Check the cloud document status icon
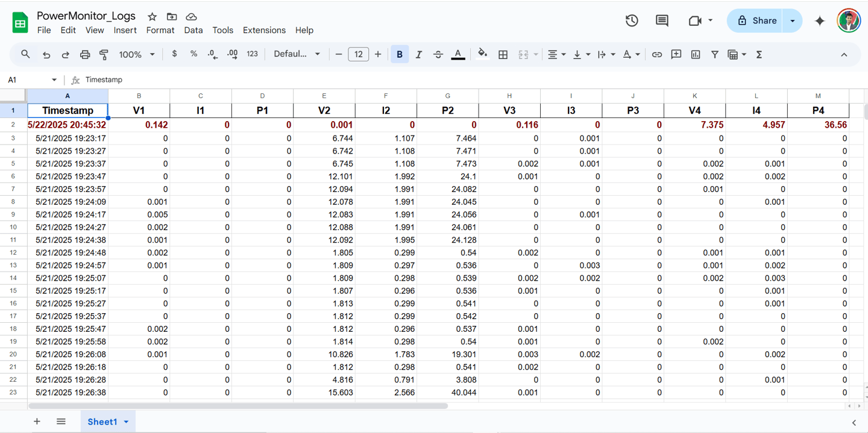This screenshot has width=868, height=433. [x=191, y=17]
